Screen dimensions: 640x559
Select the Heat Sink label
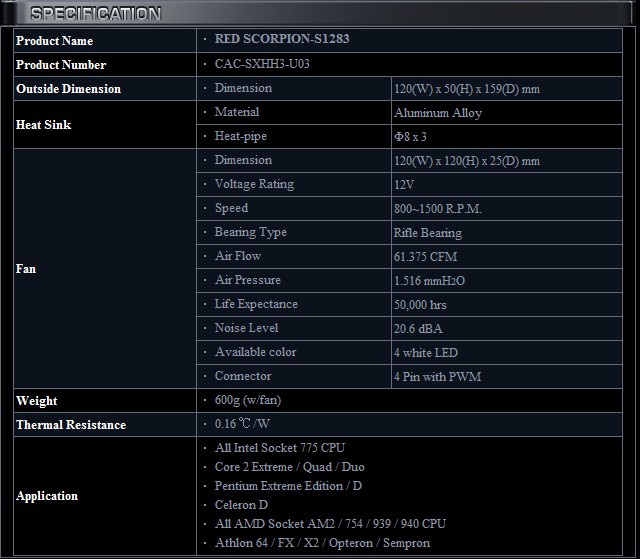tap(43, 125)
